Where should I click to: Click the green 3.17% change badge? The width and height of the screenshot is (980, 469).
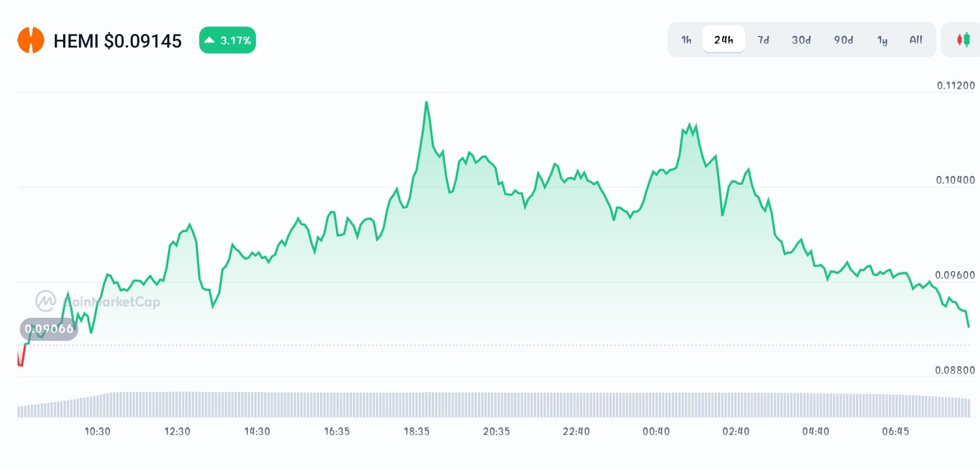(227, 40)
